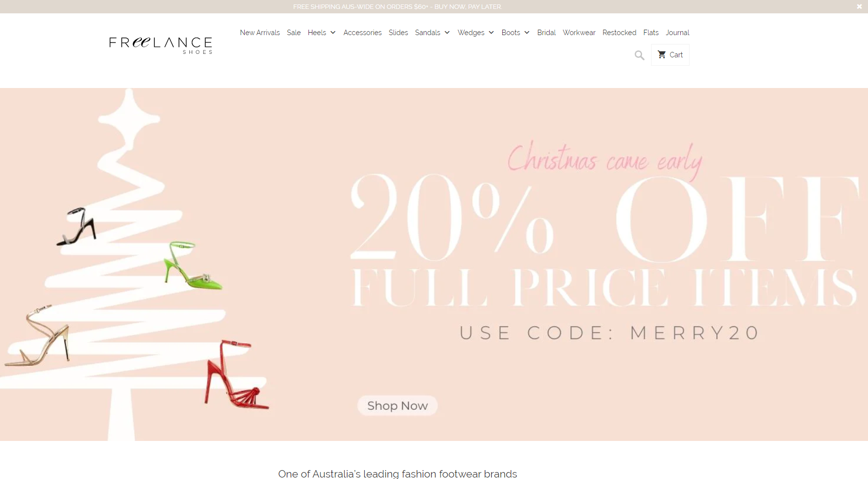Dismiss the free shipping announcement bar
The height and width of the screenshot is (479, 868).
coord(859,6)
